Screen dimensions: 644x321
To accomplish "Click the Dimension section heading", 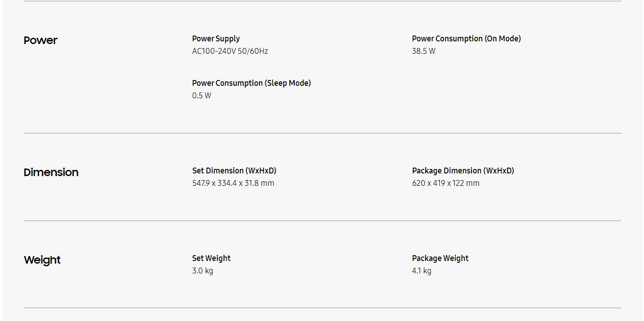I will pyautogui.click(x=51, y=173).
